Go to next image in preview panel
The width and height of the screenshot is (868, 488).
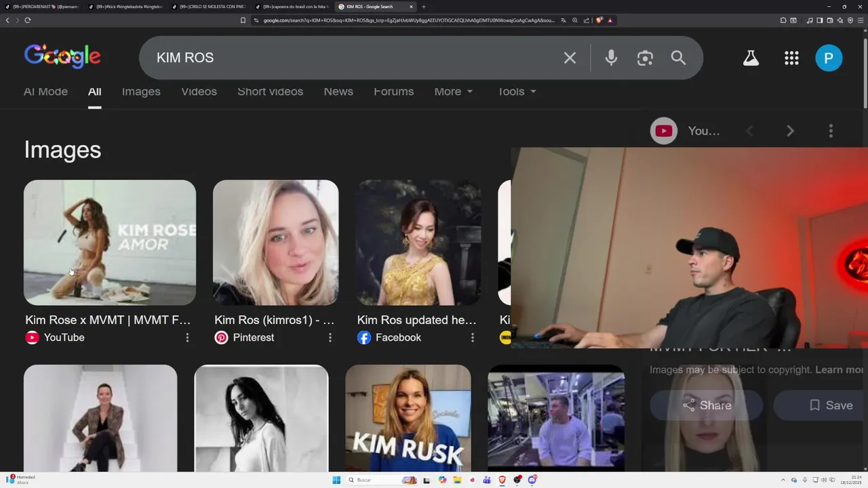[x=790, y=131]
